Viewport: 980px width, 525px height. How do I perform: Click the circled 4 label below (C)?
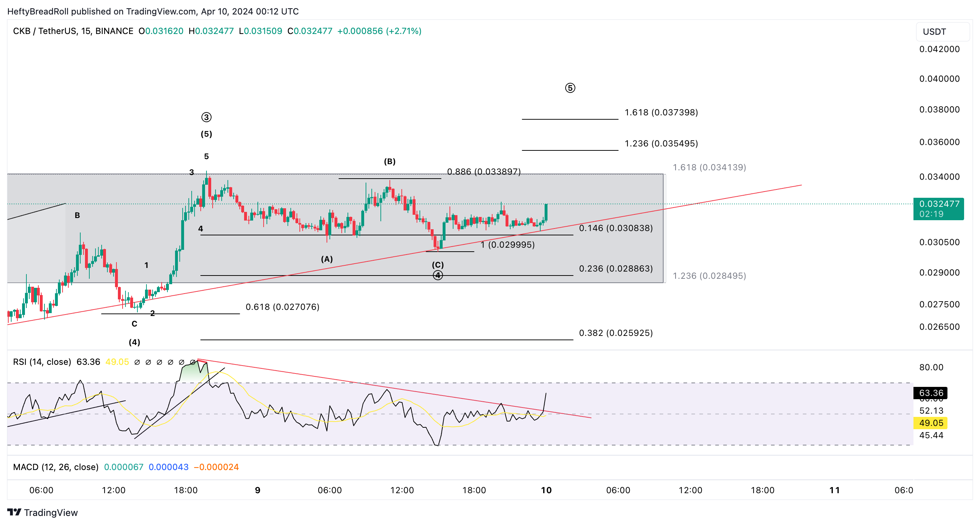(438, 275)
